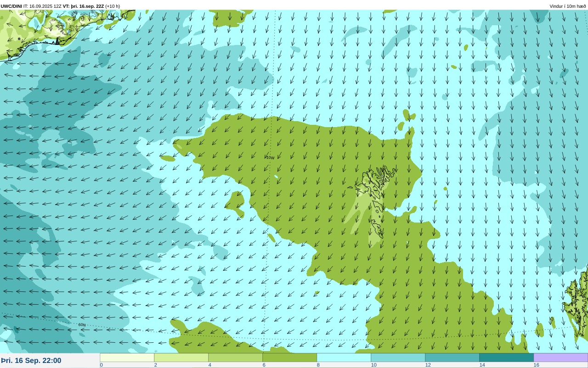This screenshot has width=588, height=368.
Task: Click the 'IT: 16.09.2025 12Z' initial time
Action: click(42, 6)
